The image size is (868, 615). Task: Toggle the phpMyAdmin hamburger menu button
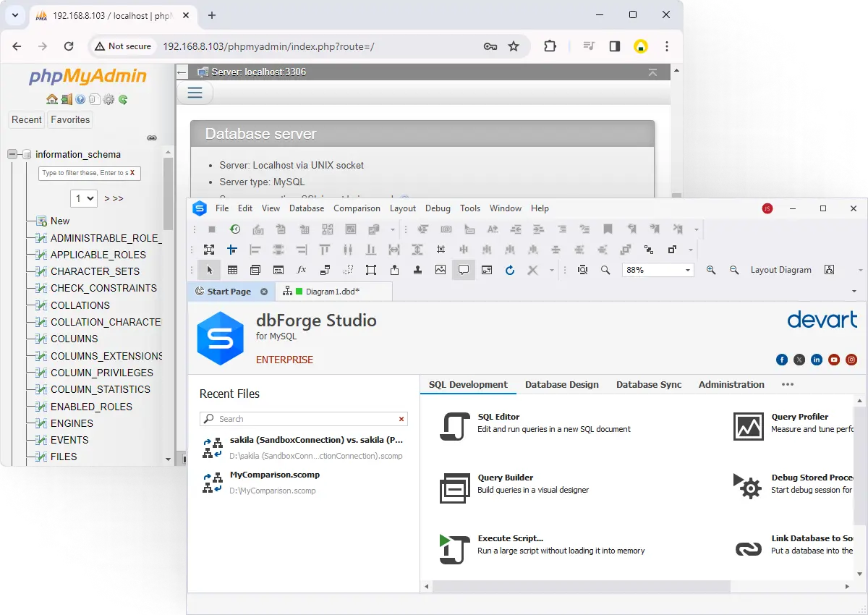click(x=195, y=93)
